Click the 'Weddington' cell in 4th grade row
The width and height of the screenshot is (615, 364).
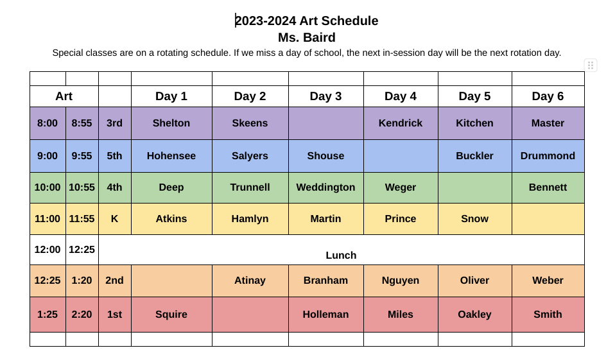(x=325, y=187)
